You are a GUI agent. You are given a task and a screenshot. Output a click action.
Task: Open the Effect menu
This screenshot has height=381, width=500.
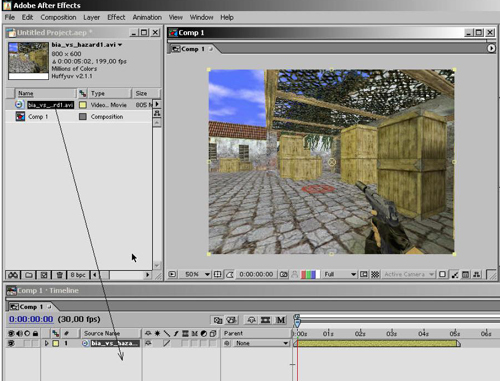[x=116, y=17]
